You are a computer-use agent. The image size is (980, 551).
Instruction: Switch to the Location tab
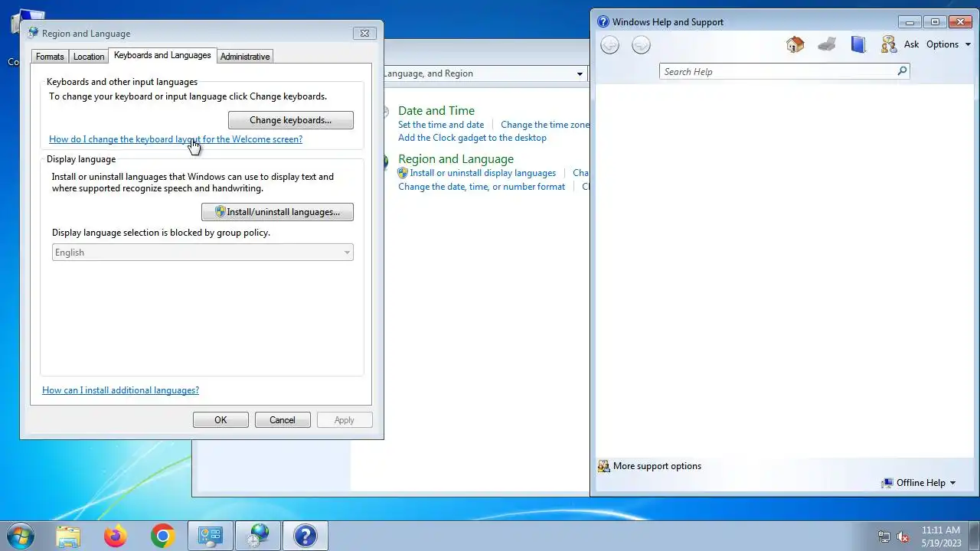pos(89,57)
